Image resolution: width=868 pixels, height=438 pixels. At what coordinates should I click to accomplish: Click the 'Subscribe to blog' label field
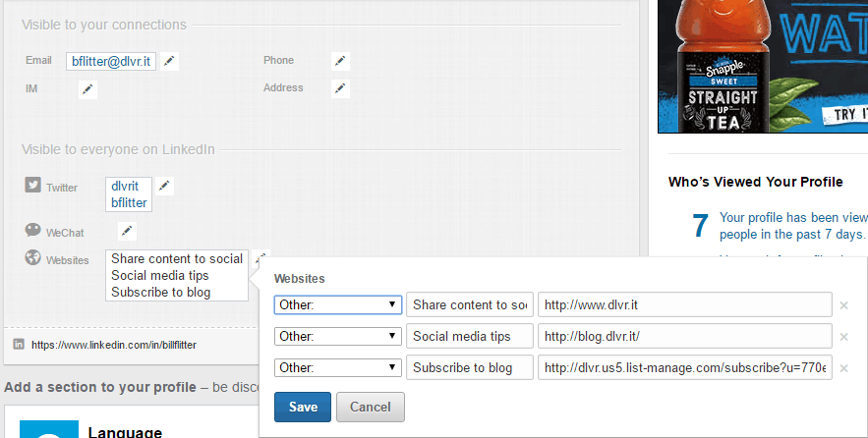pyautogui.click(x=470, y=367)
